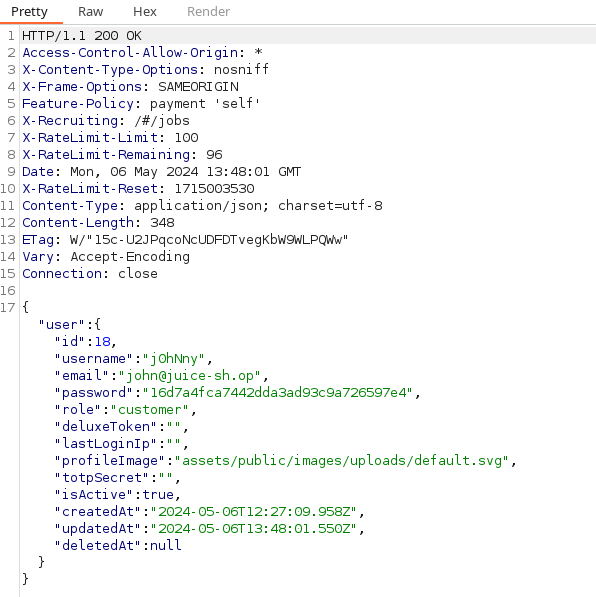
Task: Select the remaining value 96
Action: [x=214, y=155]
